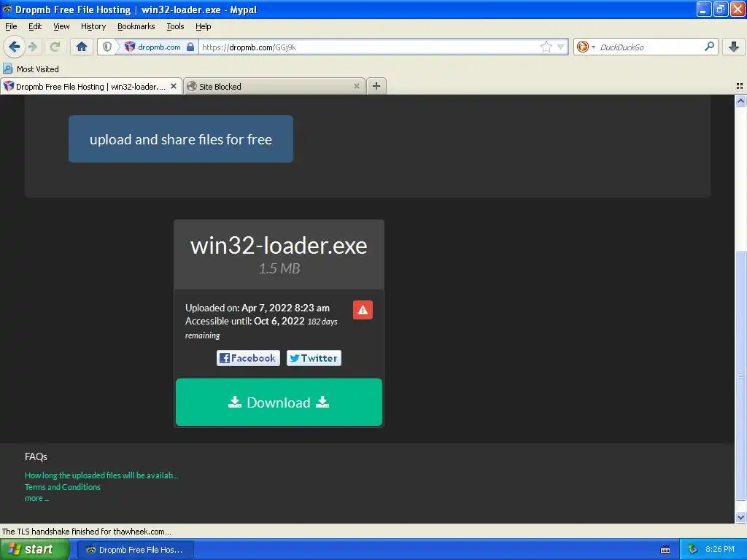
Task: Click the 1.5 MB file size text
Action: click(279, 268)
